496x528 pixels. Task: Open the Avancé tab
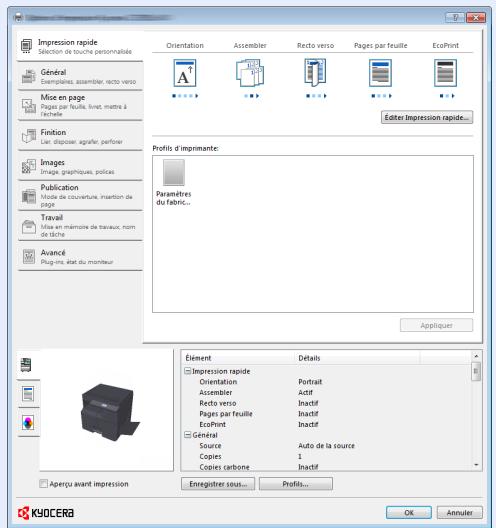80,257
